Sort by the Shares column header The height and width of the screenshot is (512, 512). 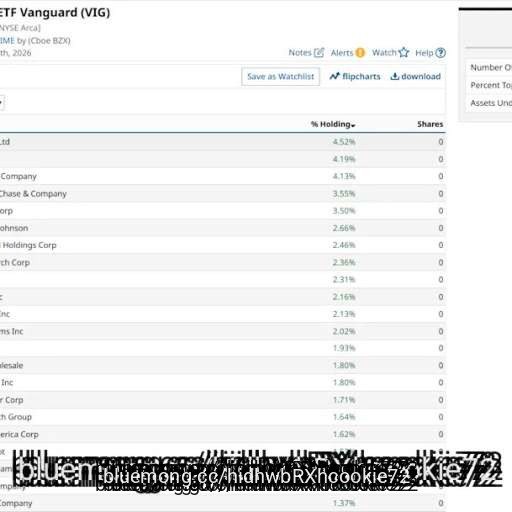(430, 124)
